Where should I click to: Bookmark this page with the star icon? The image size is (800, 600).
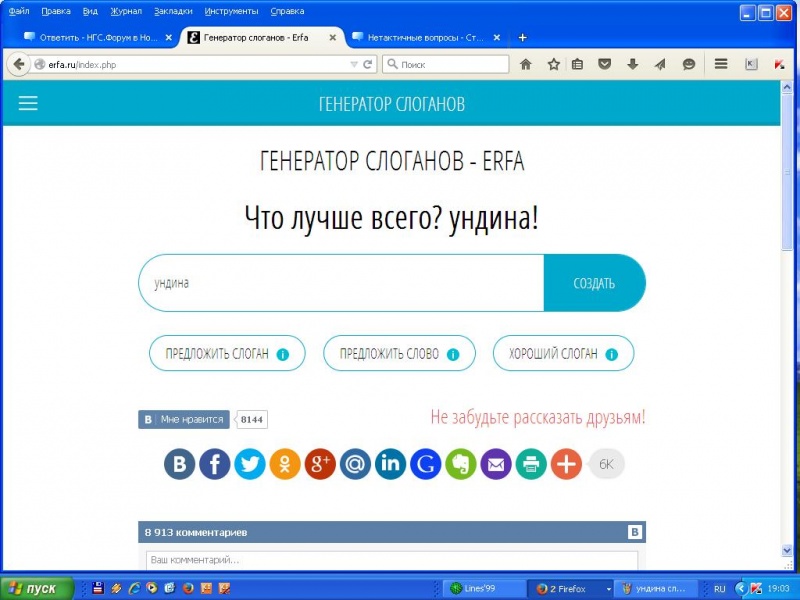tap(553, 64)
